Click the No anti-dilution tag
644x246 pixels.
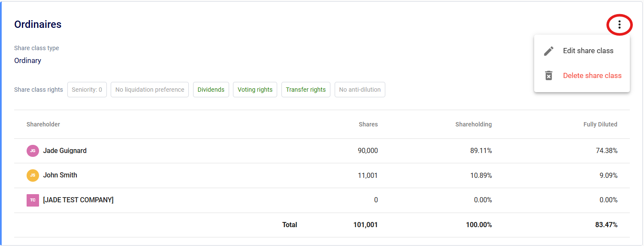click(x=360, y=90)
